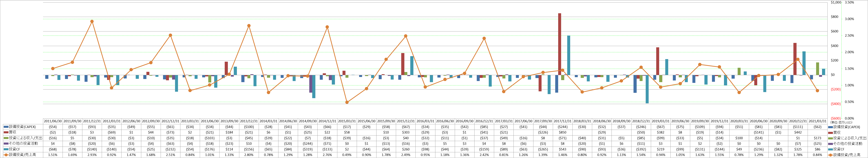This screenshot has width=868, height=158.
Task: Click the red acquisition bar at 2020/12/31
Action: (x=795, y=59)
